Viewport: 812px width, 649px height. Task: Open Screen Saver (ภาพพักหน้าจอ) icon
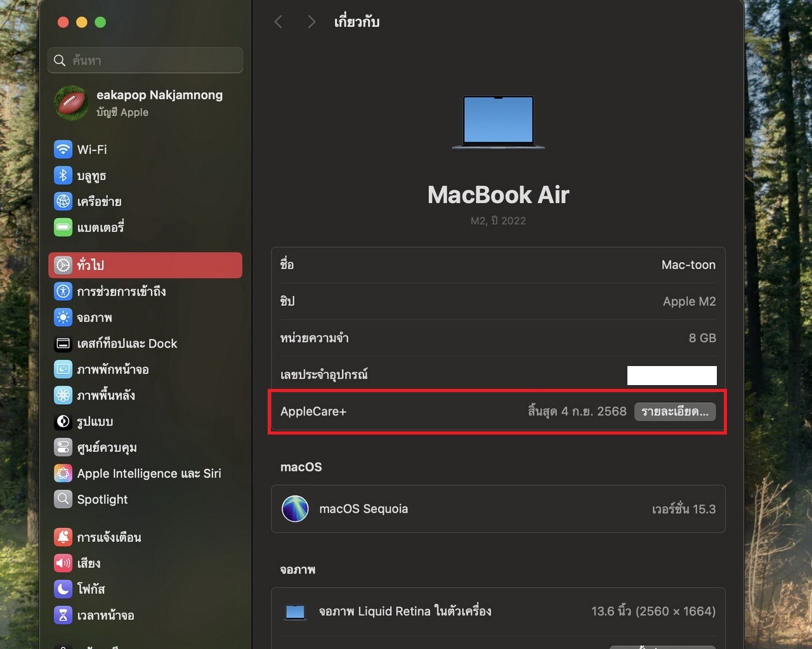tap(63, 369)
